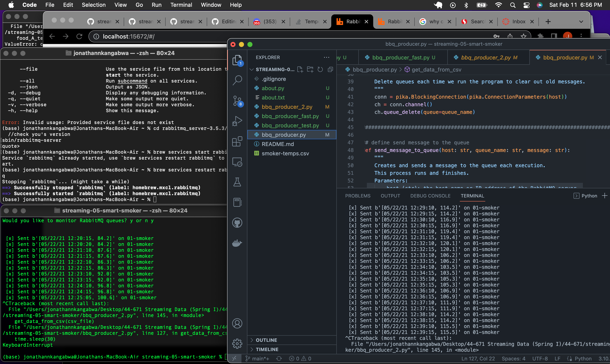The image size is (610, 364).
Task: Click the main*+ branch indicator
Action: 257,358
